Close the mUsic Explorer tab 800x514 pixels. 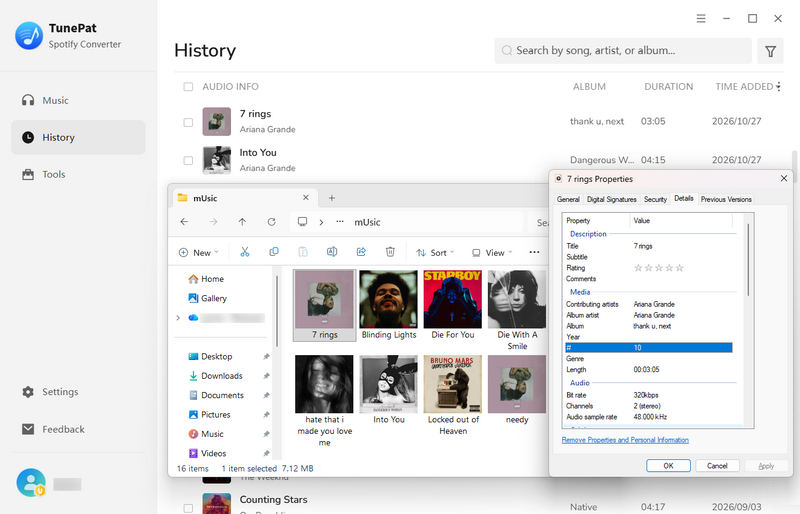click(306, 198)
